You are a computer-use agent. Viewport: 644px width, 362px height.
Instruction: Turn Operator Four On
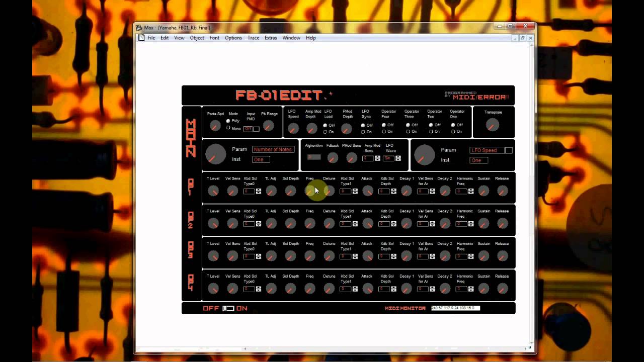(384, 132)
